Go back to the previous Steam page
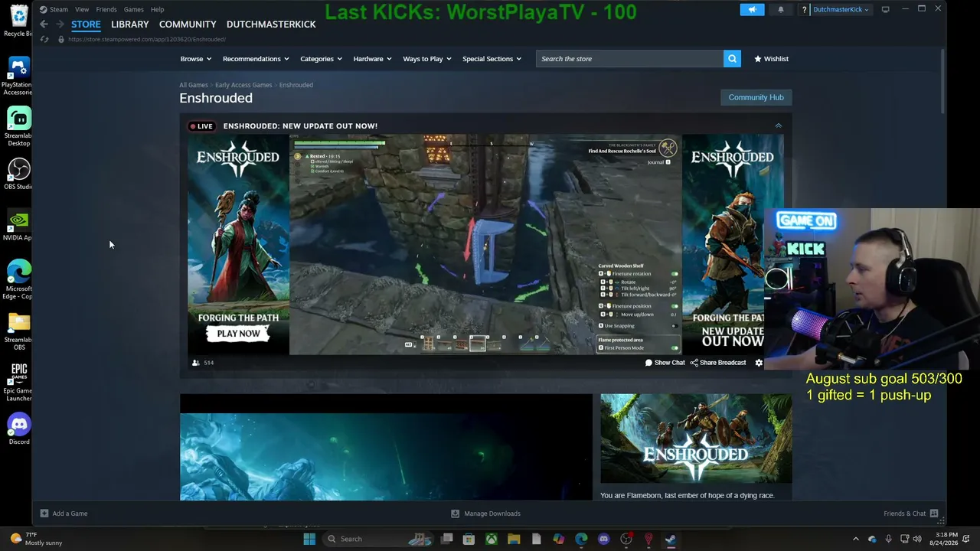 click(x=44, y=24)
